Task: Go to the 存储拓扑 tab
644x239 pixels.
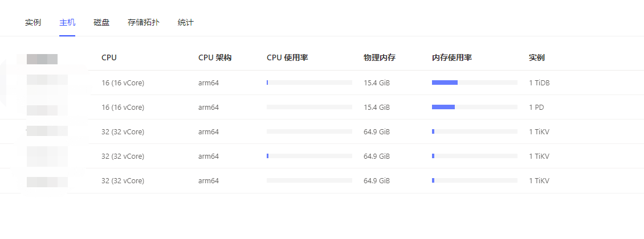Action: coord(144,23)
